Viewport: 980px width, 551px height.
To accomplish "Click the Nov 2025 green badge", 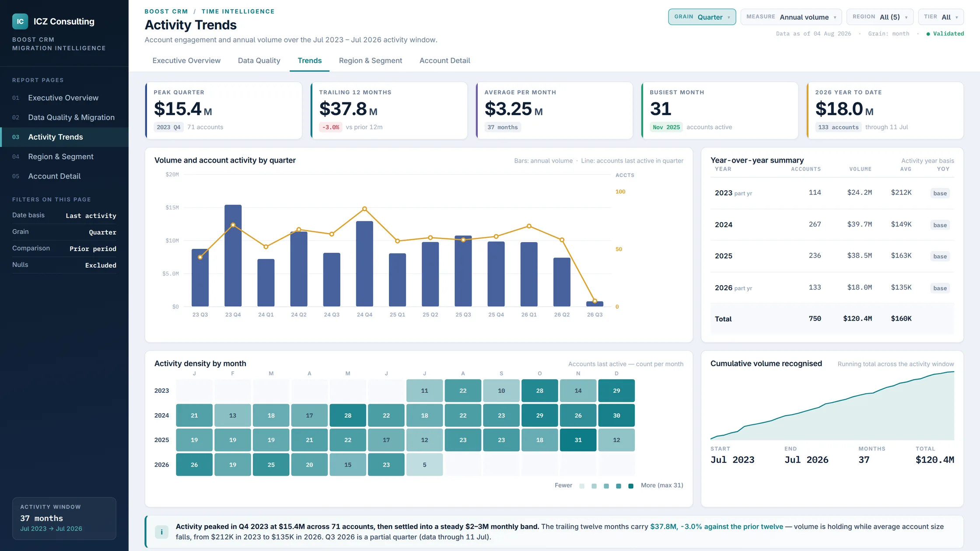I will pyautogui.click(x=666, y=127).
